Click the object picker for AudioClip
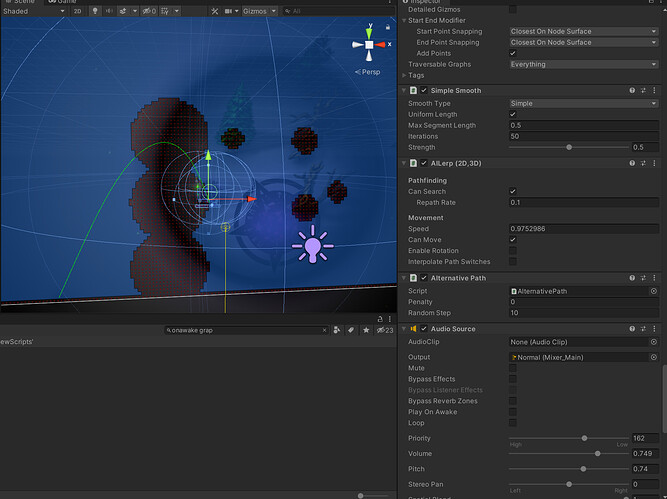The width and height of the screenshot is (667, 499). pos(654,342)
